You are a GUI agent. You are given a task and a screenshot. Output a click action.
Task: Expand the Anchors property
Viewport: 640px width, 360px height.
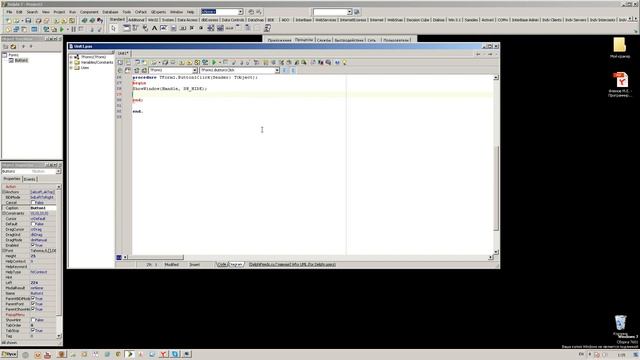(4, 192)
